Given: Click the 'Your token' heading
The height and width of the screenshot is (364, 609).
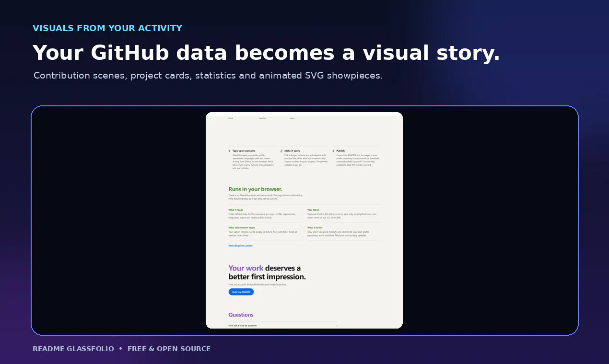Looking at the screenshot, I should (x=313, y=210).
